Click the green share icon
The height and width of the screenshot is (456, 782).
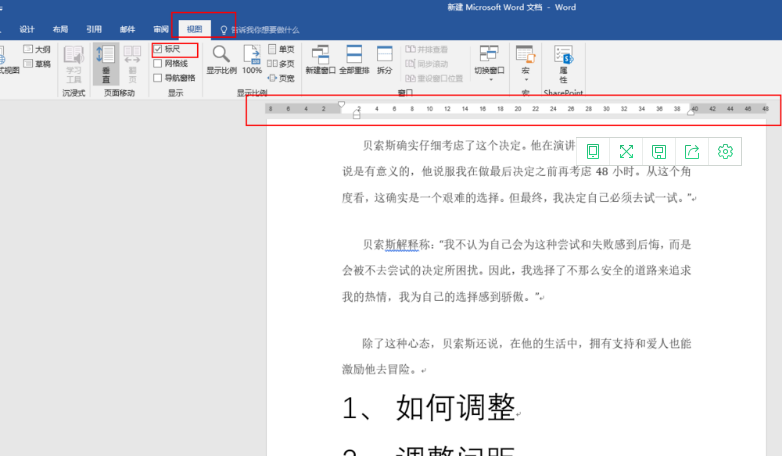tap(692, 151)
